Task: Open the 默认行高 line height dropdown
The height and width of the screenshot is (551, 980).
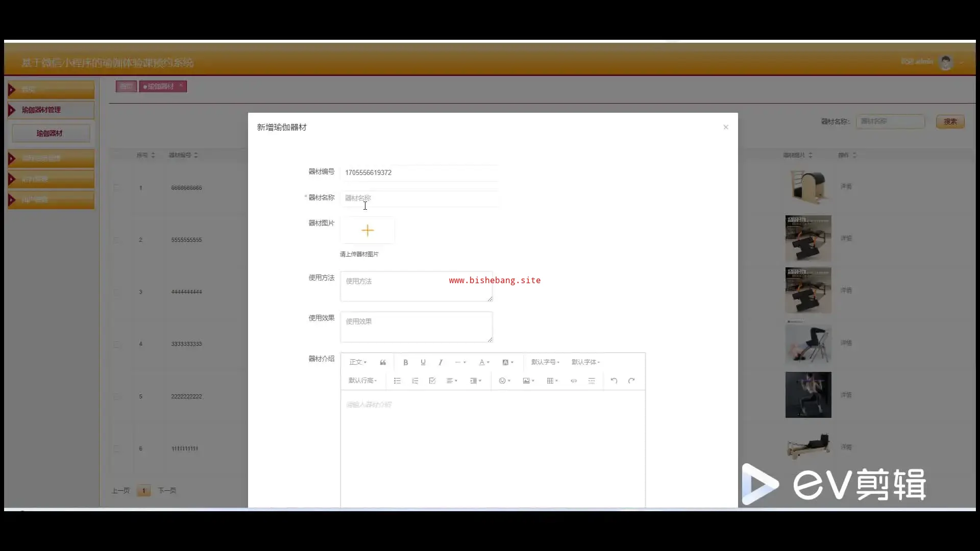Action: [362, 381]
